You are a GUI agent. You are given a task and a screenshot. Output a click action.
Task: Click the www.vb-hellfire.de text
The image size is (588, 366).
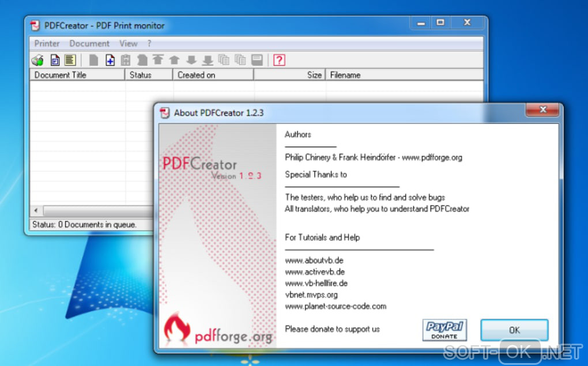coord(316,283)
